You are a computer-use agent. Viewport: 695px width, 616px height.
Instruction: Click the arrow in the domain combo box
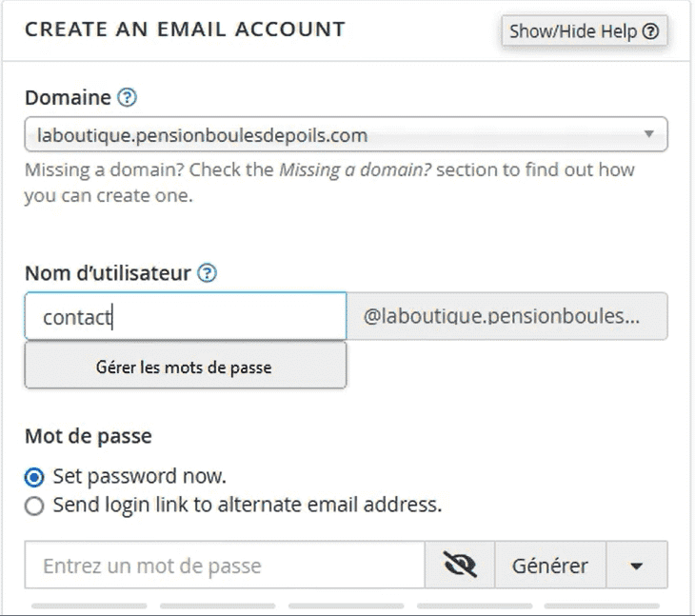point(649,134)
